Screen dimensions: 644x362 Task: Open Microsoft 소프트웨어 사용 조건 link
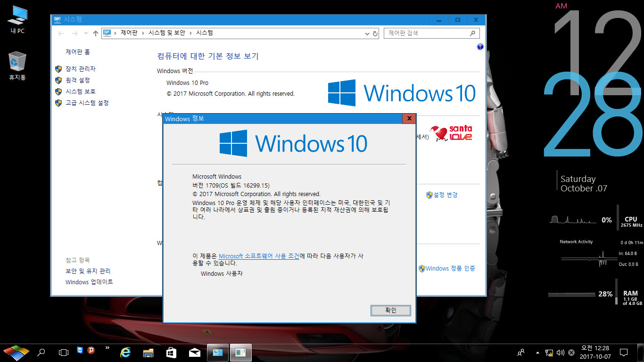tap(259, 256)
